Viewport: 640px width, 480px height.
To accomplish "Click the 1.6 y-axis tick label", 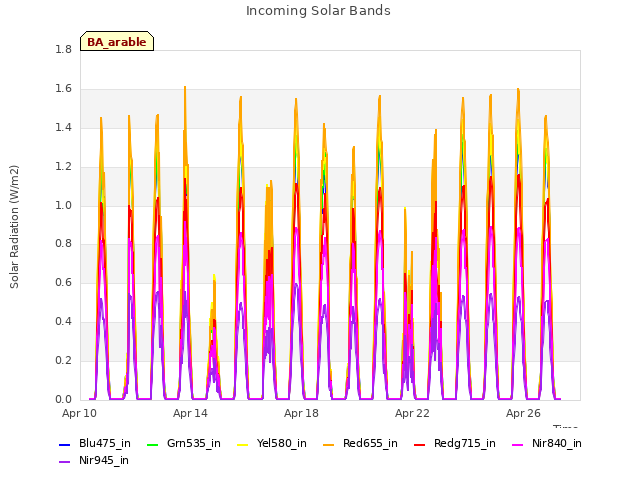I will pyautogui.click(x=64, y=89).
